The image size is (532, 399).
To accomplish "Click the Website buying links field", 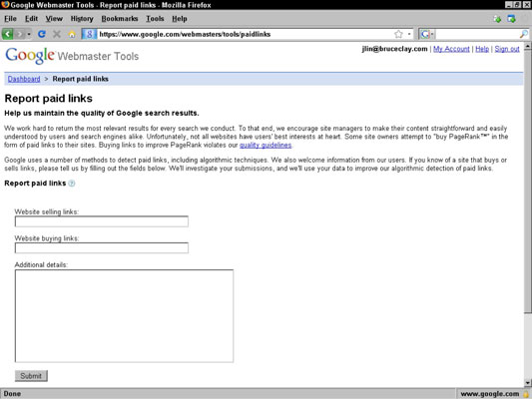I will tap(102, 247).
